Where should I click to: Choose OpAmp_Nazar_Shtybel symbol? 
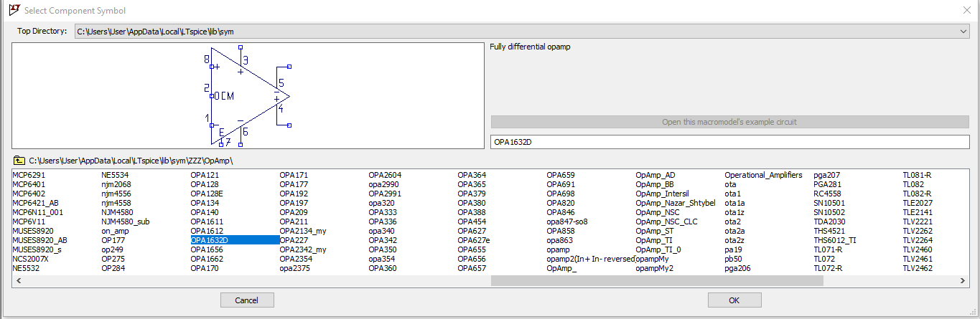pos(676,203)
